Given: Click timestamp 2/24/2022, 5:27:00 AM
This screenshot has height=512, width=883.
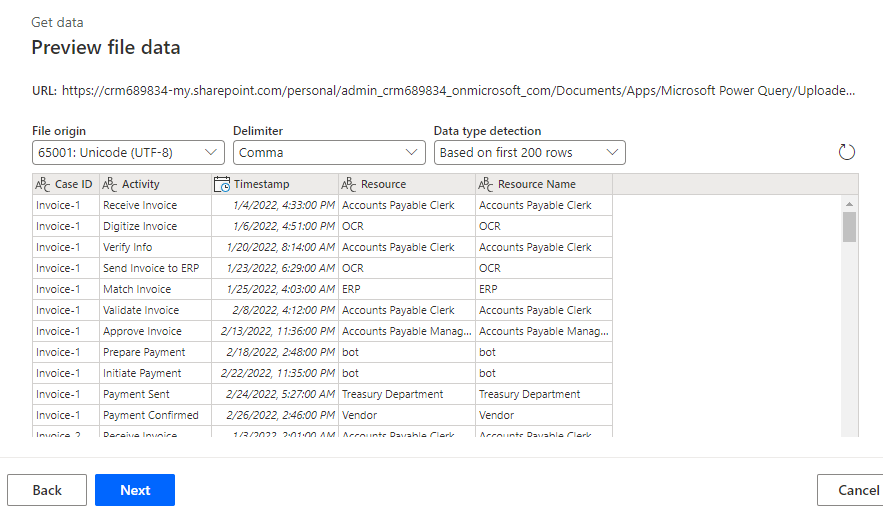Looking at the screenshot, I should [x=275, y=394].
